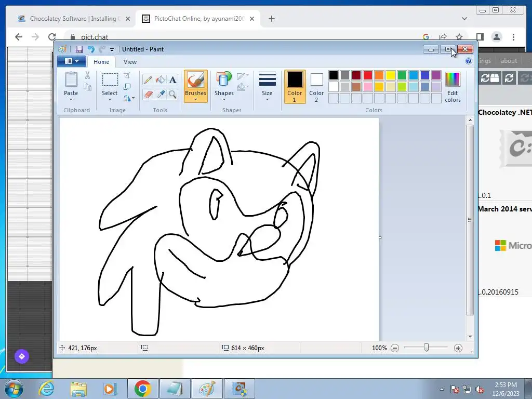Select the Text tool
Image resolution: width=532 pixels, height=399 pixels.
point(172,79)
